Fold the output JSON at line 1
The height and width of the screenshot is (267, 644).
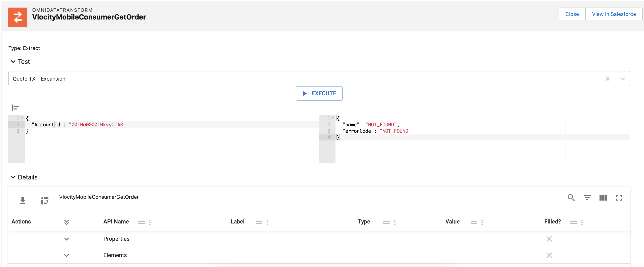tap(333, 118)
